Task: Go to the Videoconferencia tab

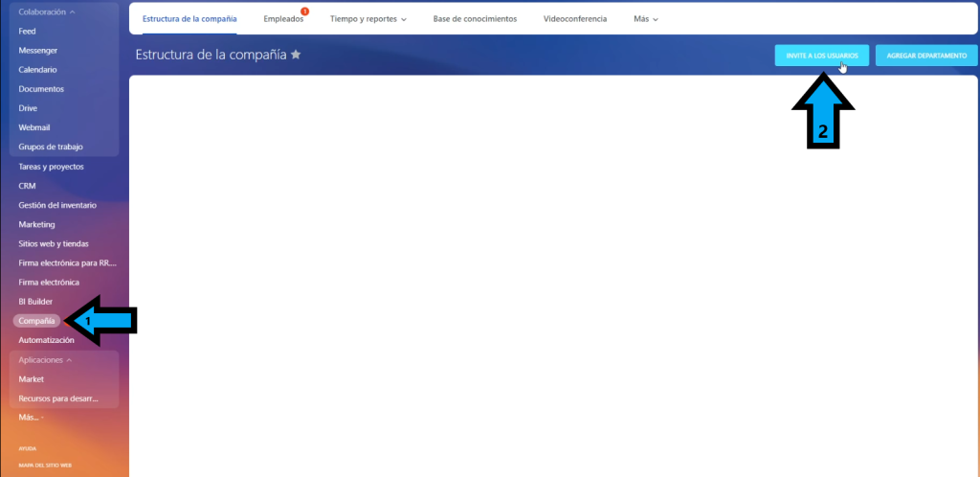Action: pyautogui.click(x=574, y=19)
